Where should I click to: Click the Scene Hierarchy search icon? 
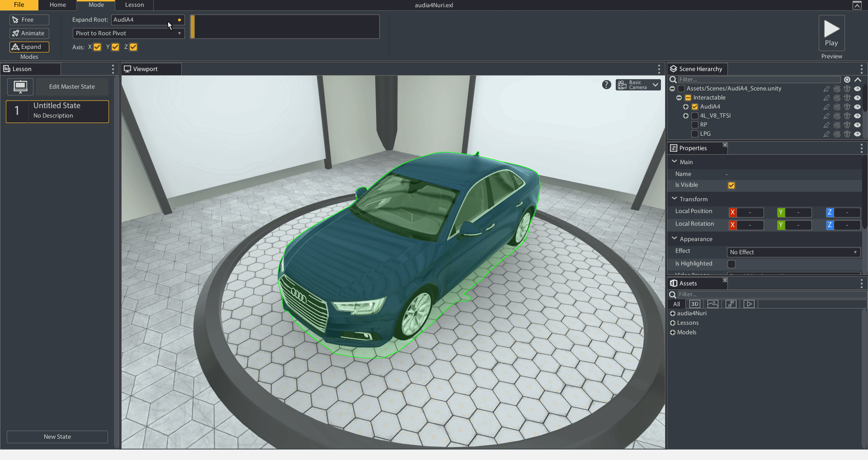[x=673, y=80]
